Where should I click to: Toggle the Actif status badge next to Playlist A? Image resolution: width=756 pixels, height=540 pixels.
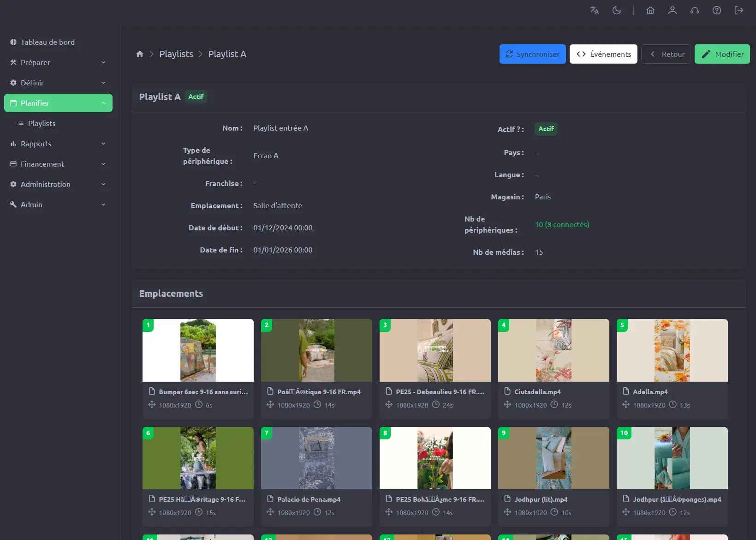click(x=196, y=96)
